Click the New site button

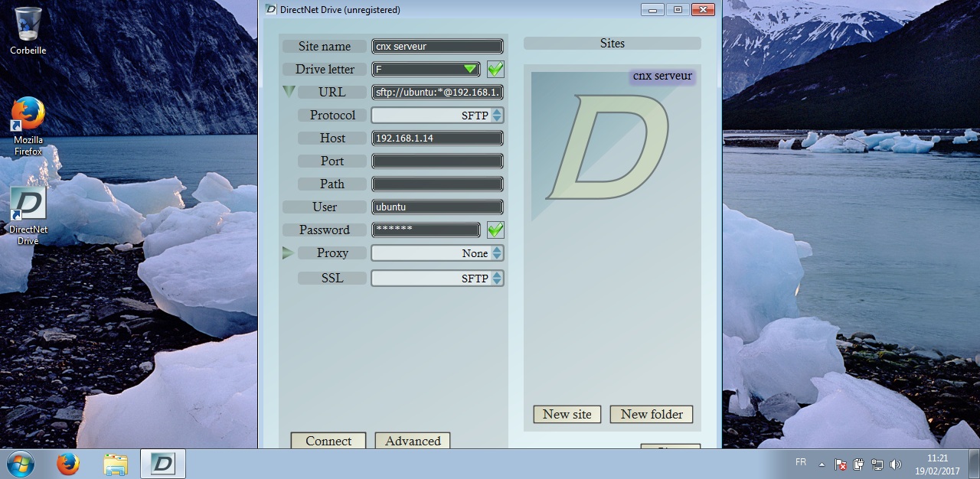[567, 414]
